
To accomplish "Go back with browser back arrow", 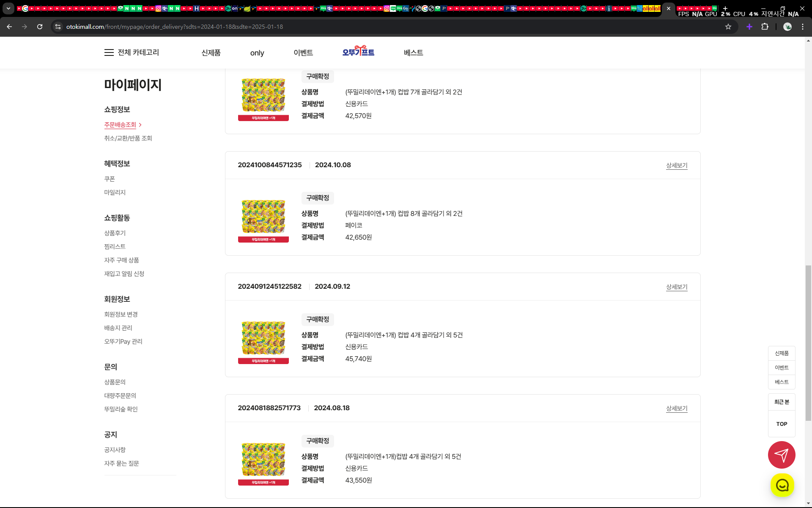I will point(9,27).
